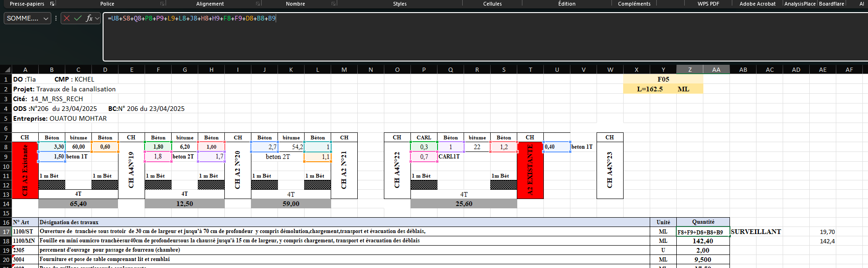868x268 pixels.
Task: Open the Insert Function fx dialog
Action: (89, 19)
